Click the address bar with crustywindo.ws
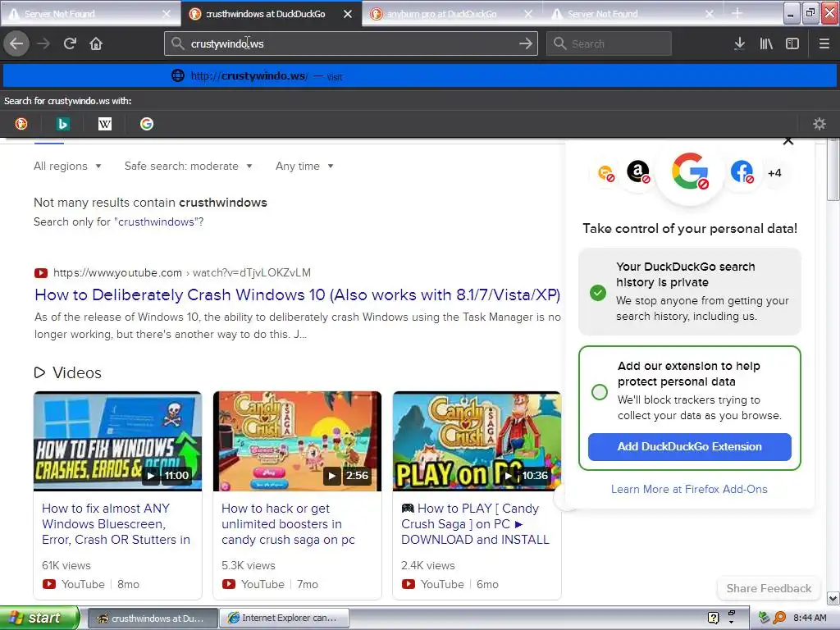 [351, 43]
